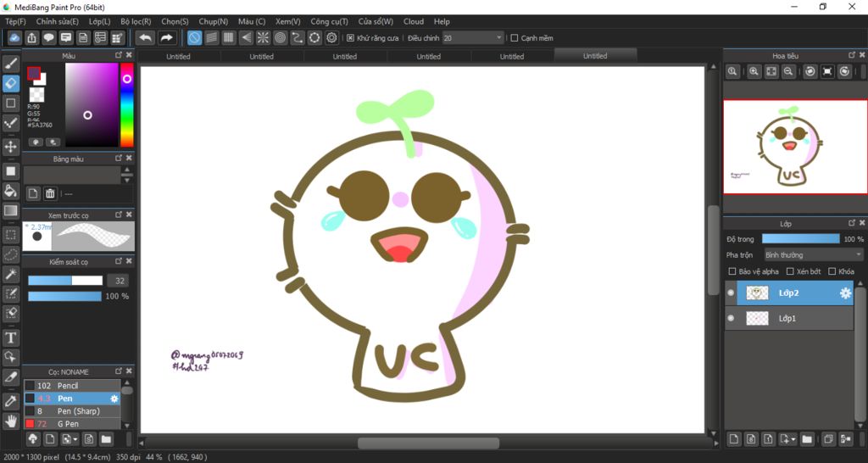Enable the concentric circle snap guide
The height and width of the screenshot is (463, 868).
click(280, 37)
